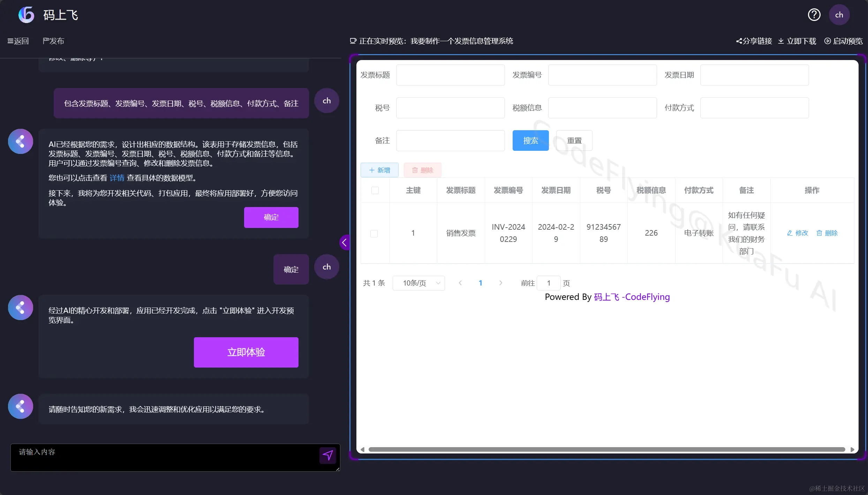
Task: Toggle the select-all header checkbox
Action: click(x=375, y=190)
